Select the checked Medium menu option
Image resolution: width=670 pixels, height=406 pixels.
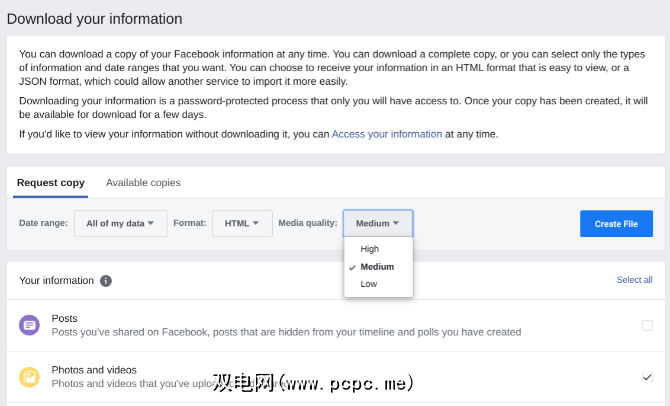coord(377,267)
